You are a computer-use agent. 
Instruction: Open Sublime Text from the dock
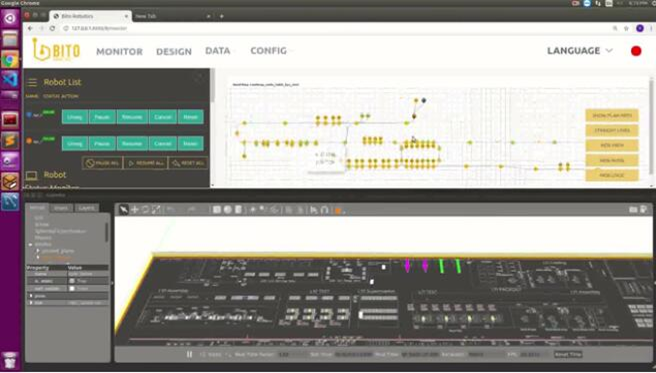[x=10, y=140]
